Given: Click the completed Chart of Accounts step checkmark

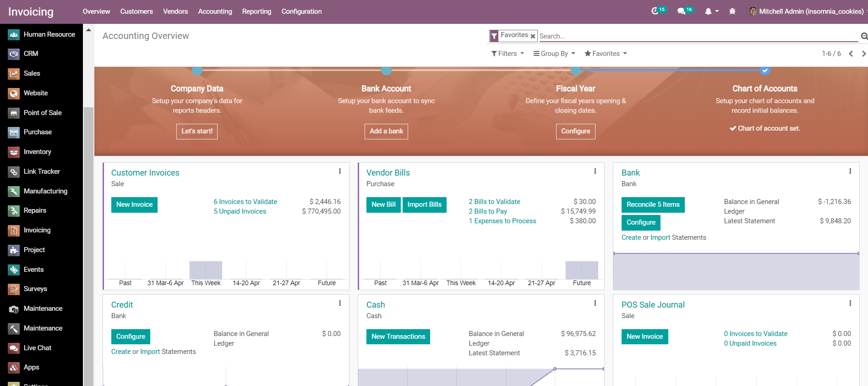Looking at the screenshot, I should 765,71.
